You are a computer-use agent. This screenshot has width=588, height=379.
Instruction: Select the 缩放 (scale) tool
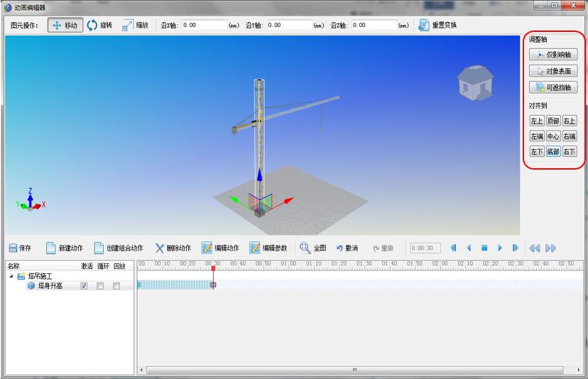click(136, 26)
